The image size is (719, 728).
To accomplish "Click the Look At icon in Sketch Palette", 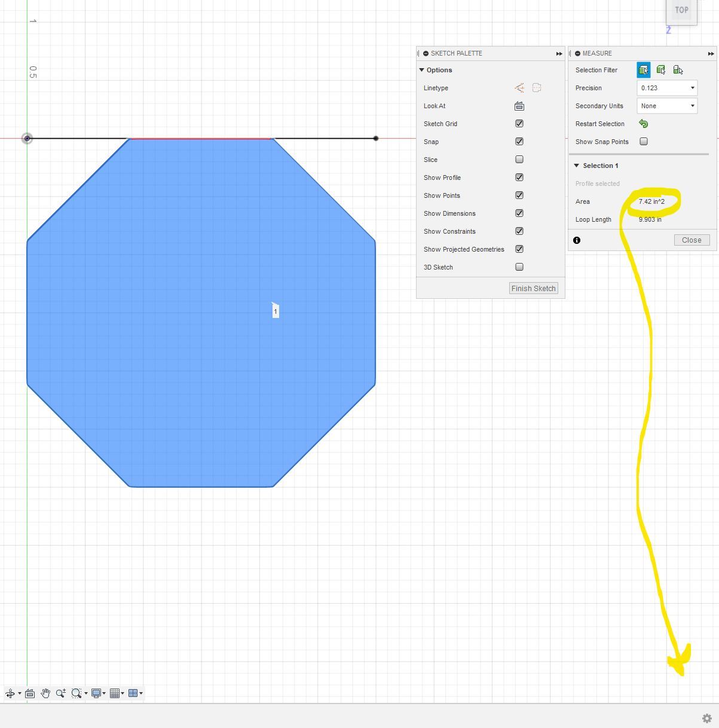I will (519, 106).
